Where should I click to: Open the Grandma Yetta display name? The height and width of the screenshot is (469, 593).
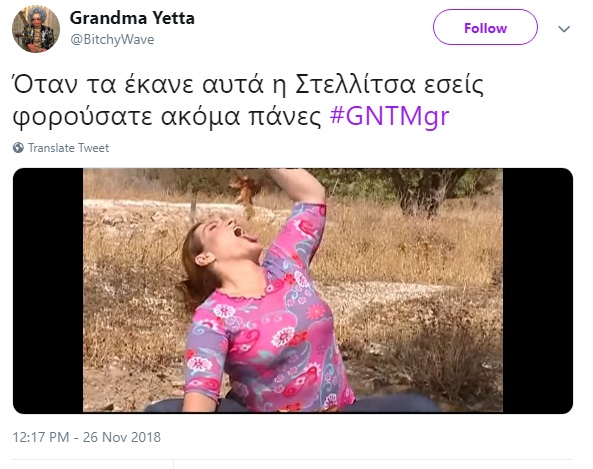(x=132, y=18)
